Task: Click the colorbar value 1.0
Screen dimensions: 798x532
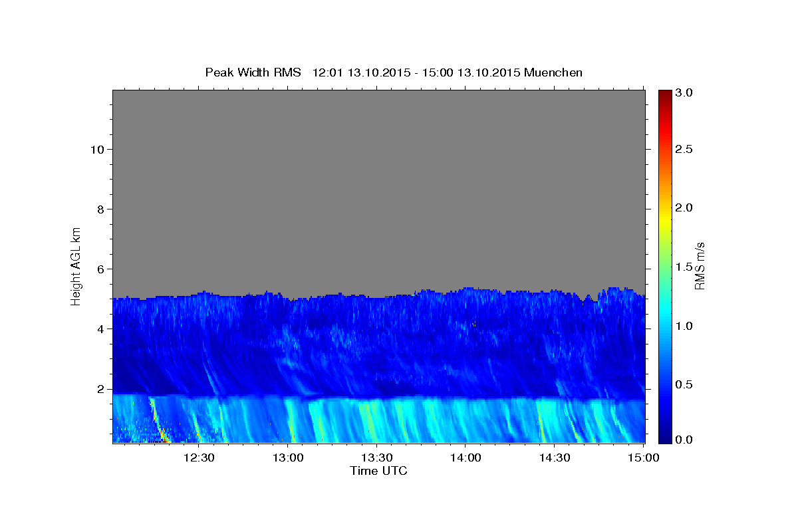Action: pos(685,326)
